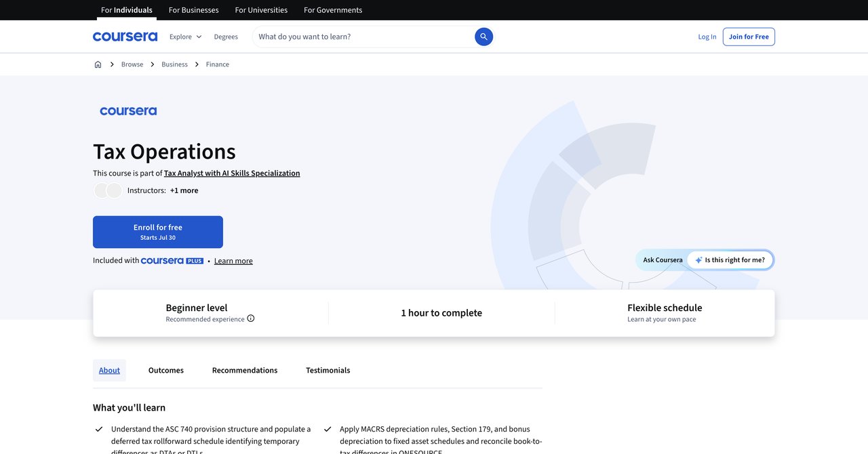
Task: Click the 'Learn at your own pace' text
Action: 662,319
